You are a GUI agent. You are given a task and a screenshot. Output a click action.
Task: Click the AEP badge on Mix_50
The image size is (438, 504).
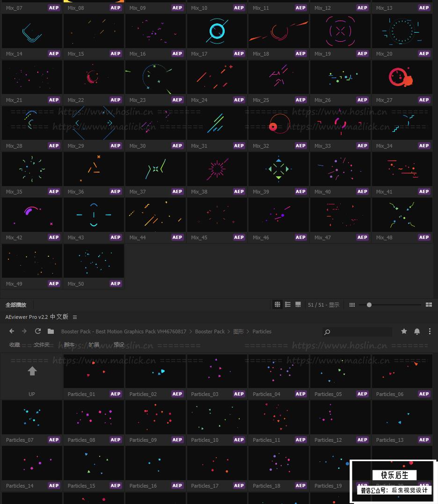click(116, 283)
